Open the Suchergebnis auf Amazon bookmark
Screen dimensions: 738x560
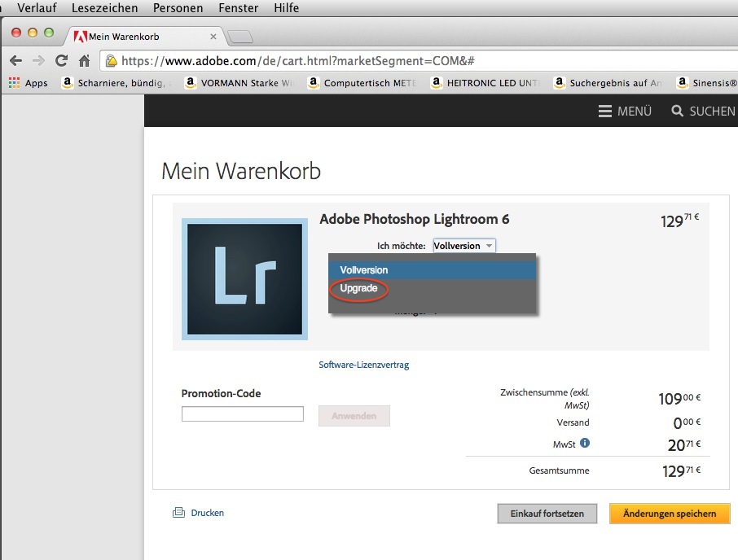[x=608, y=83]
